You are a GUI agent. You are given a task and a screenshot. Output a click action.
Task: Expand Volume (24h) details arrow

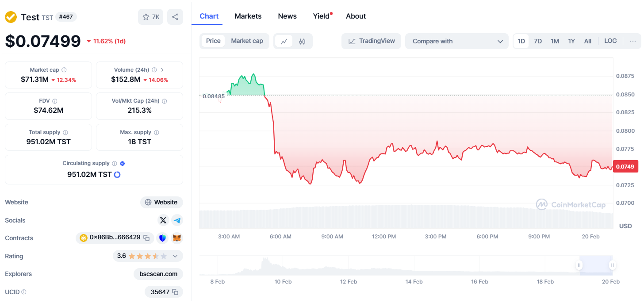(162, 70)
